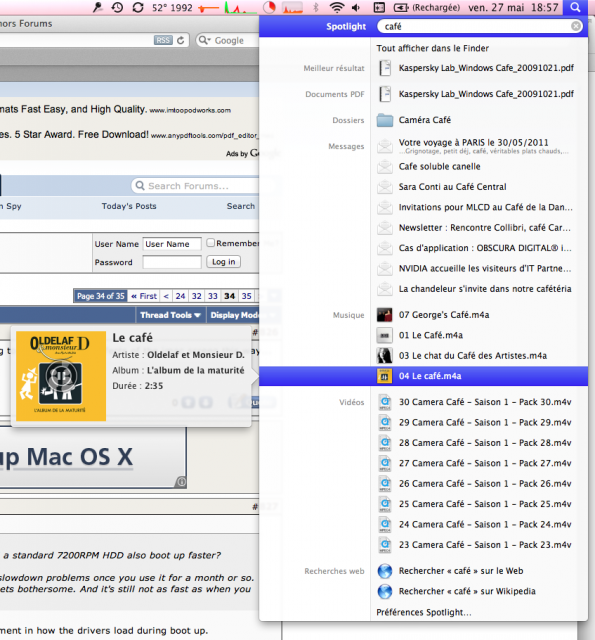Open Préférences Spotlight...
Image resolution: width=595 pixels, height=640 pixels.
click(424, 612)
